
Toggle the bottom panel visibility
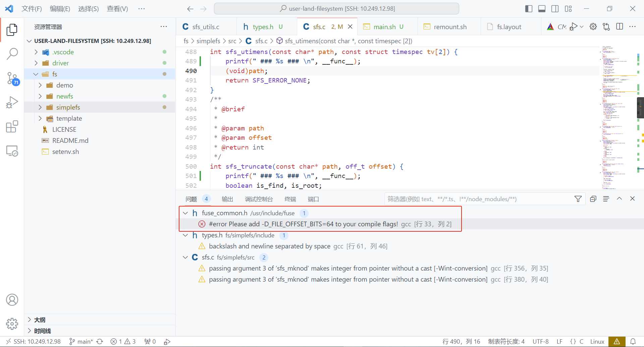[542, 9]
